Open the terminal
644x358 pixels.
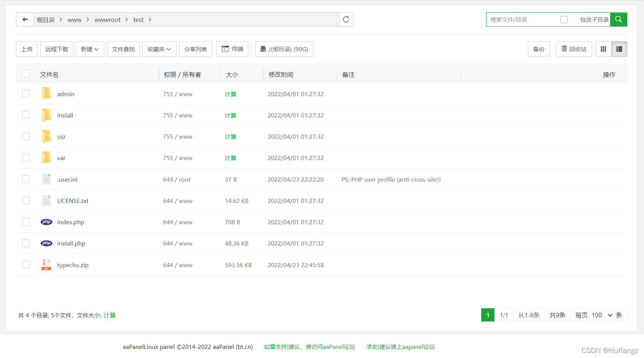232,49
